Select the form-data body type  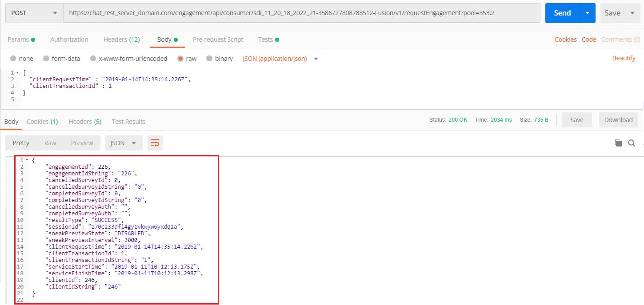tap(62, 59)
